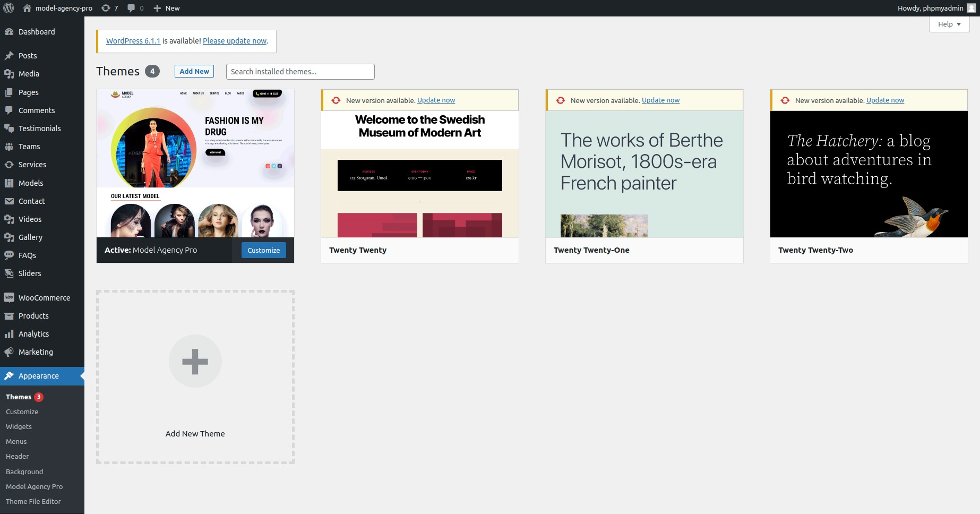The image size is (980, 514).
Task: Click the Gallery icon in sidebar
Action: click(9, 237)
